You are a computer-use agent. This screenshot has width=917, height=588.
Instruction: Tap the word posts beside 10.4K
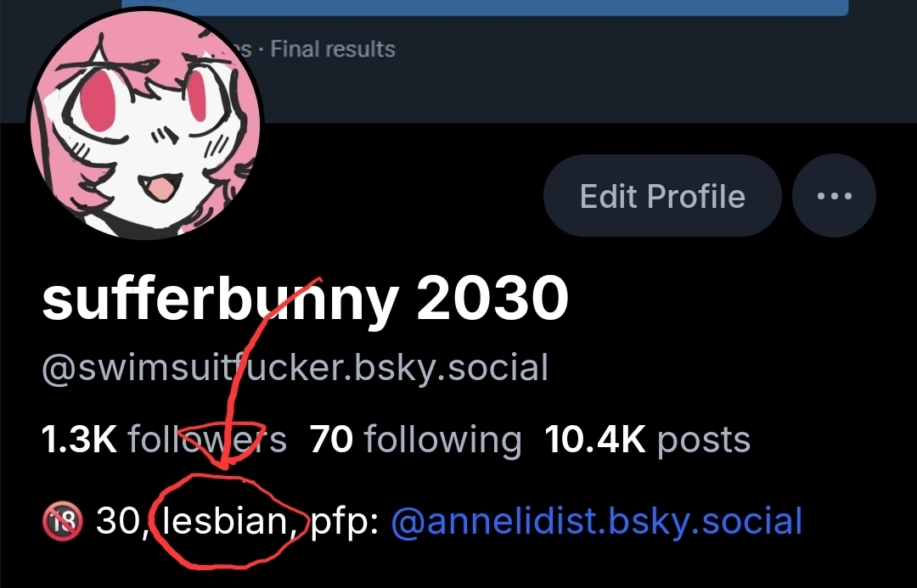[704, 440]
